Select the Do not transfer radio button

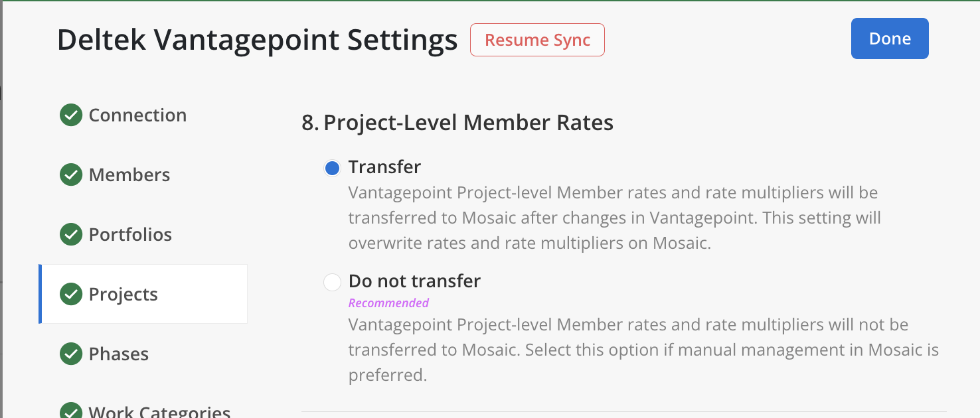(332, 282)
